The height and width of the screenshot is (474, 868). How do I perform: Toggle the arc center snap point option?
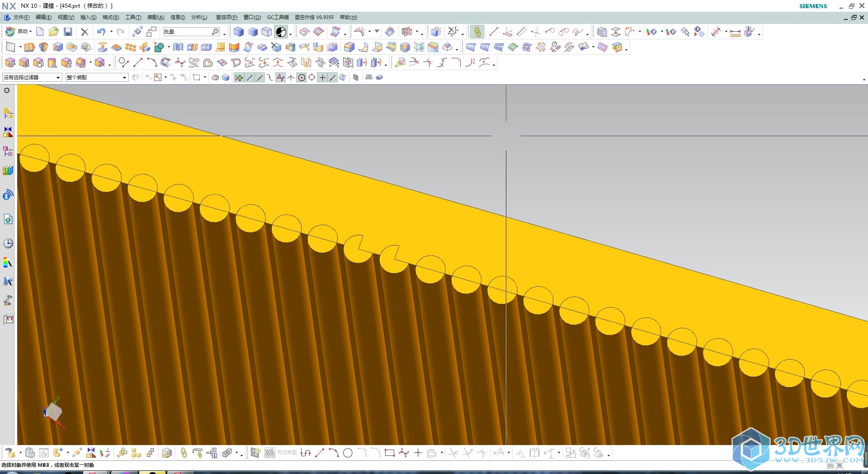302,77
